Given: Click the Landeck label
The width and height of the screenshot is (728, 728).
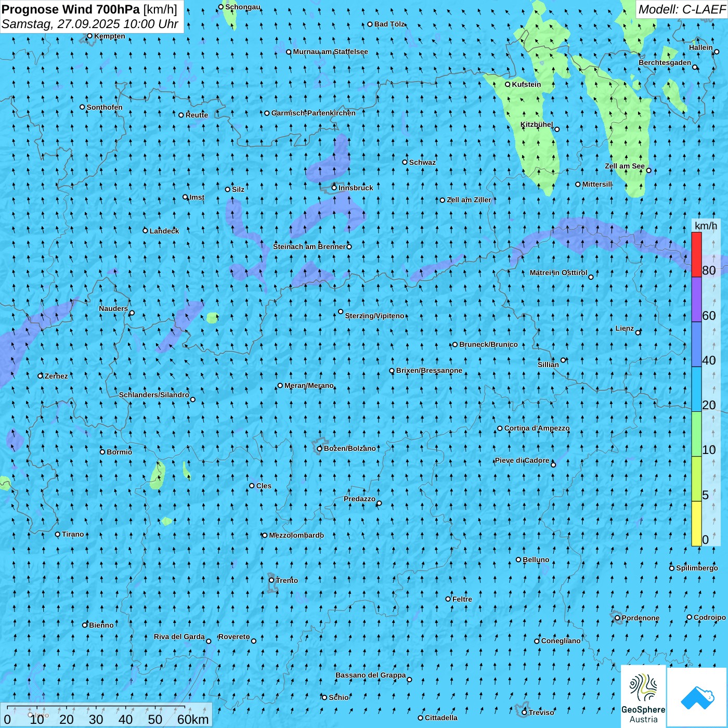Looking at the screenshot, I should 164,231.
